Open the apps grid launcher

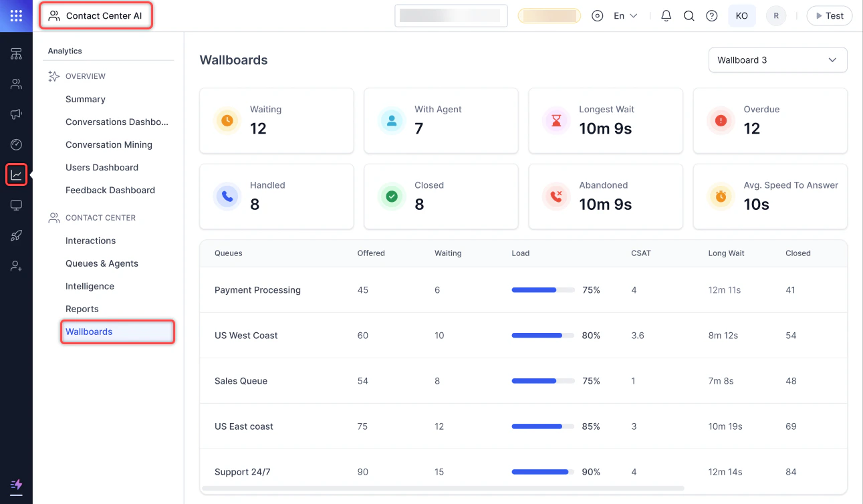(16, 16)
